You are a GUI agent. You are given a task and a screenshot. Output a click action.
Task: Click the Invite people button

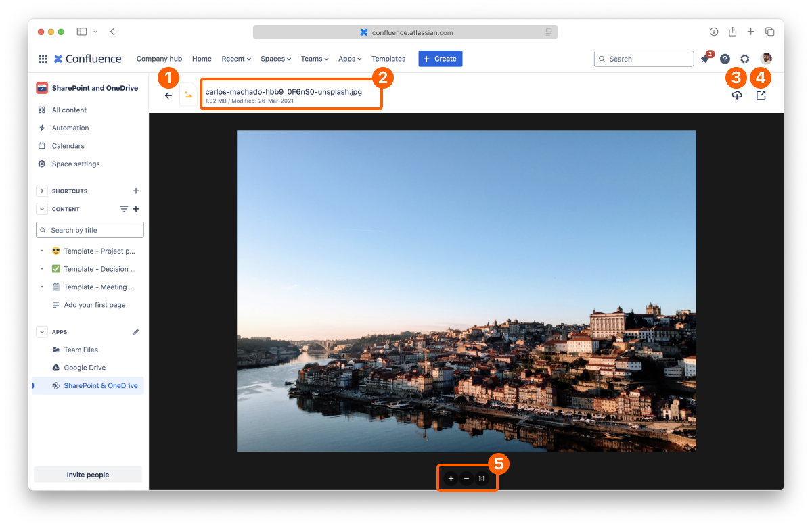(88, 475)
